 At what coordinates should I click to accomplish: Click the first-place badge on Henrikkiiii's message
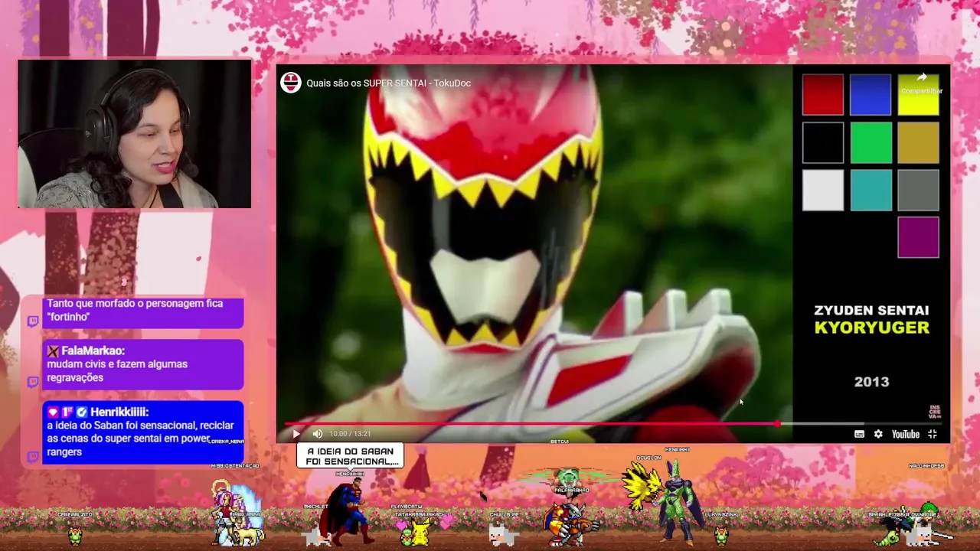pos(67,412)
